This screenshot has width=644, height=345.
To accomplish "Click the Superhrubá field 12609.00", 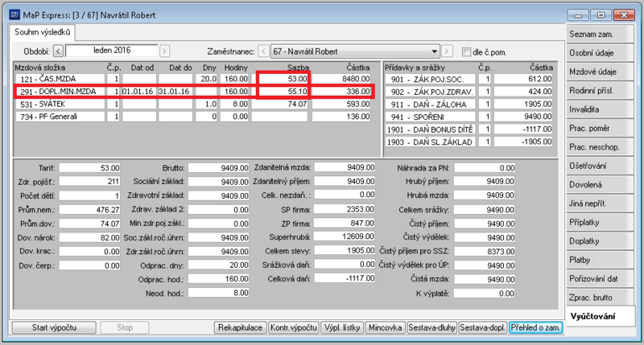I will (345, 236).
